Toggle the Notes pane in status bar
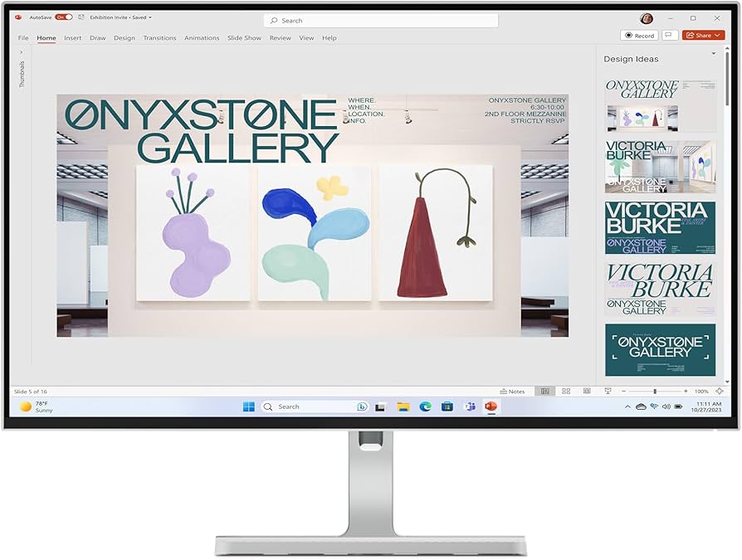The height and width of the screenshot is (560, 742). (x=512, y=391)
